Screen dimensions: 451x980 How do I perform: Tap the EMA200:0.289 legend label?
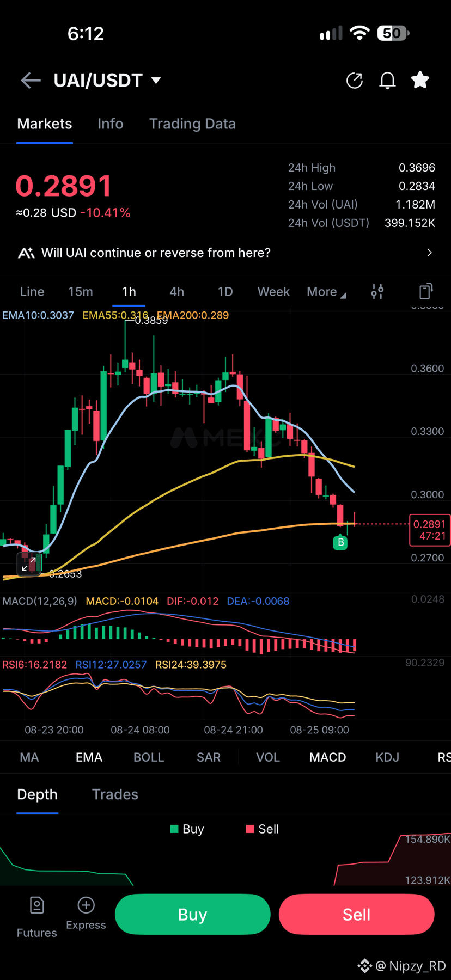pos(193,315)
